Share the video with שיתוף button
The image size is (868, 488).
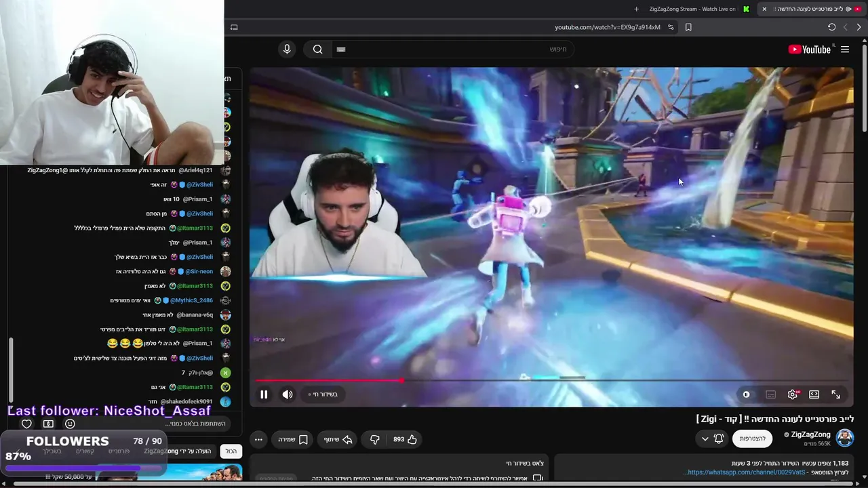[338, 439]
